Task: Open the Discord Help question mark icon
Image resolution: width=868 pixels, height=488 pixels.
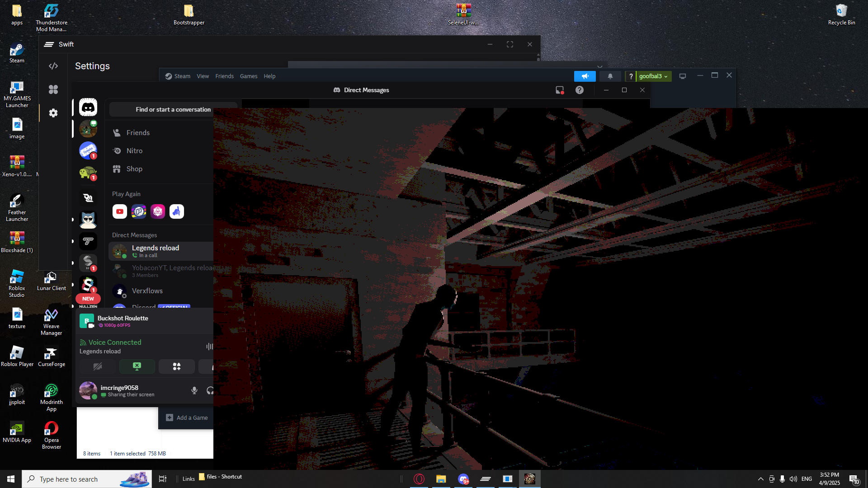Action: coord(580,90)
